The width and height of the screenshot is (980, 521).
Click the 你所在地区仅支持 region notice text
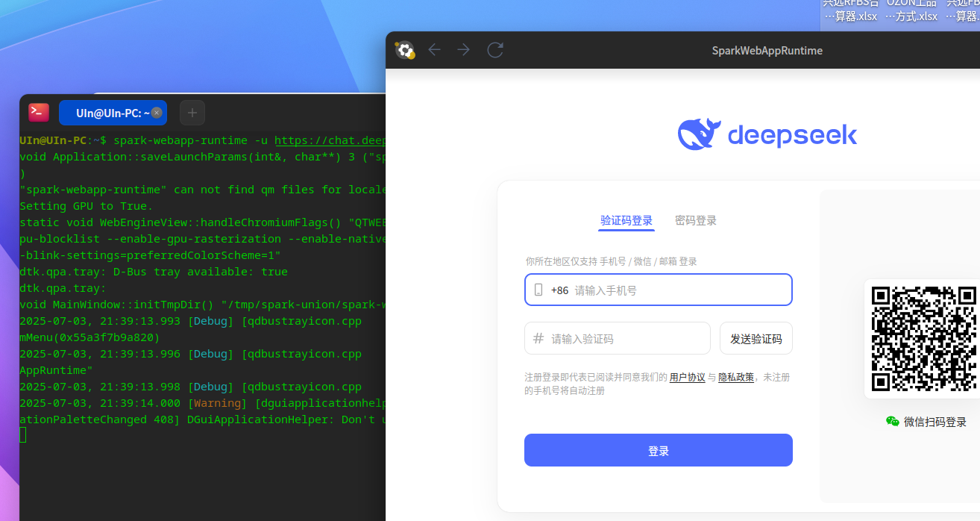point(612,262)
